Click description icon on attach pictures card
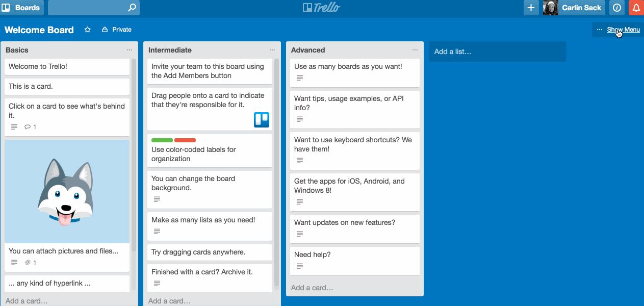Screen dimensions: 644x306 14,263
